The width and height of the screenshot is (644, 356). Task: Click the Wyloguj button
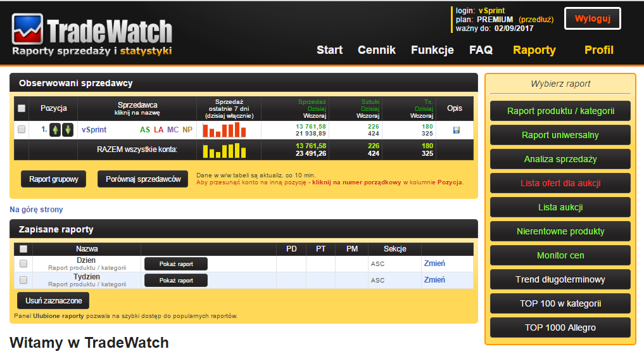[592, 18]
